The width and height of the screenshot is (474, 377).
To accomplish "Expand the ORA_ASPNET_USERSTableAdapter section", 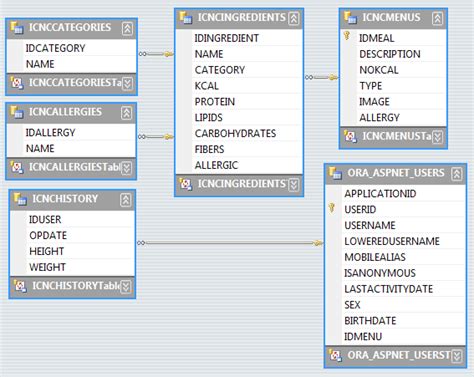I will coord(456,356).
